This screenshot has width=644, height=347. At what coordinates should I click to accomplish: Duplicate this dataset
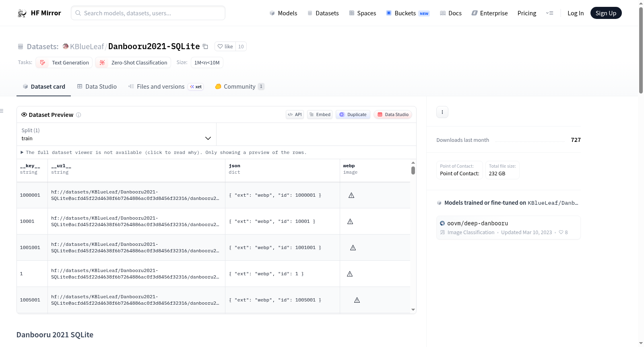pos(353,114)
